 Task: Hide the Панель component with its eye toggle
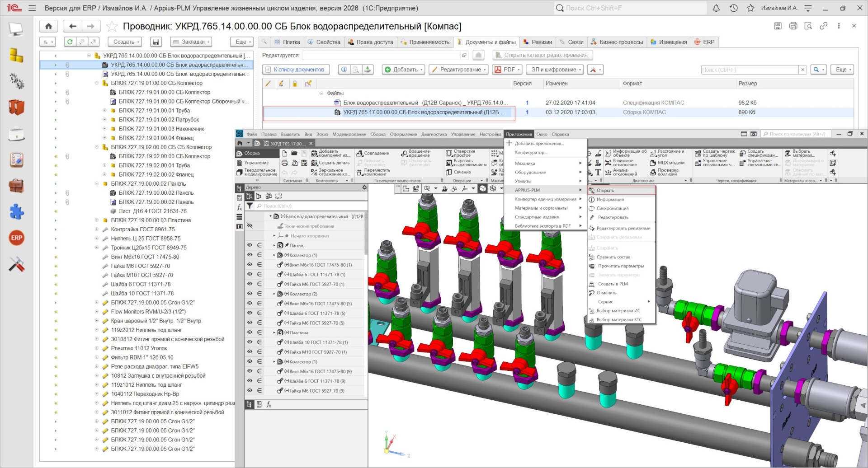pyautogui.click(x=250, y=245)
